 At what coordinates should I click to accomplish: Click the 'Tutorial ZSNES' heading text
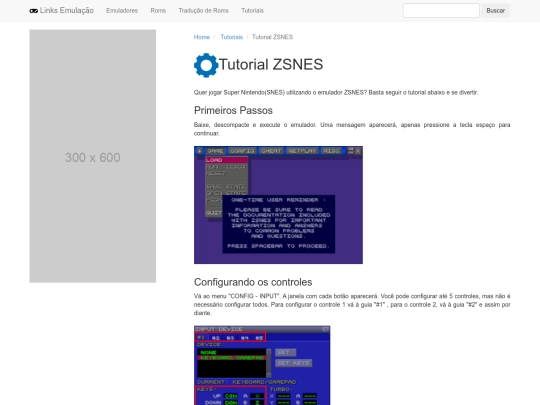click(x=271, y=65)
